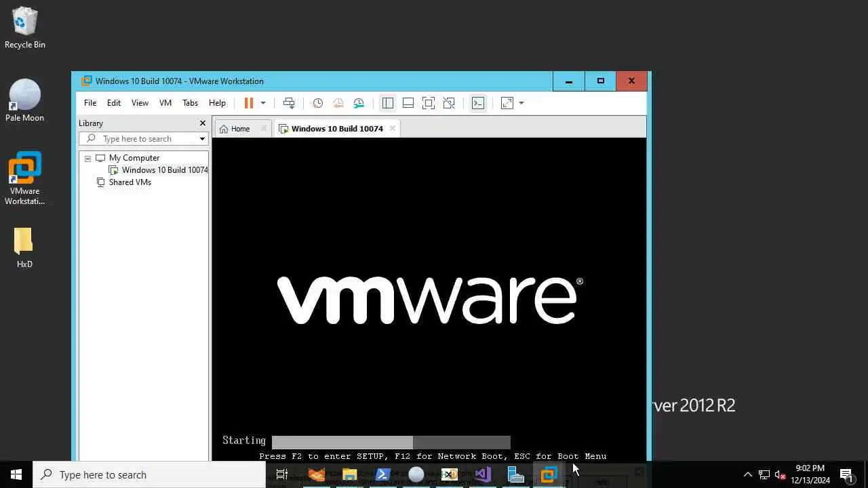This screenshot has width=868, height=488.
Task: Open Server Manager from the taskbar
Action: [515, 474]
